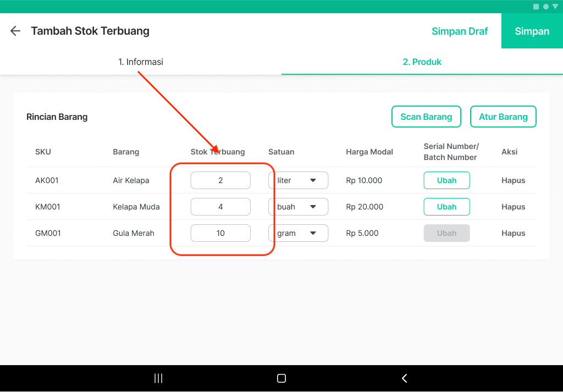Click the Harga Modal column header

(x=369, y=152)
